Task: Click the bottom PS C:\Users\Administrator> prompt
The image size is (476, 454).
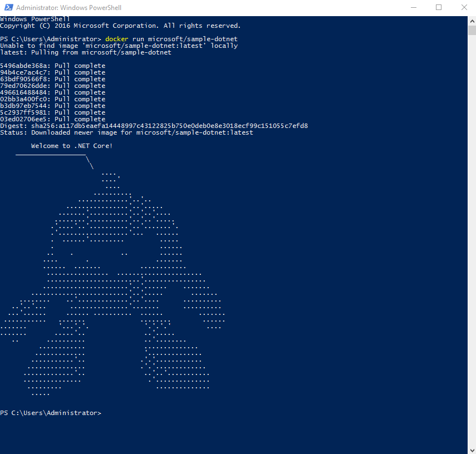Action: click(51, 413)
